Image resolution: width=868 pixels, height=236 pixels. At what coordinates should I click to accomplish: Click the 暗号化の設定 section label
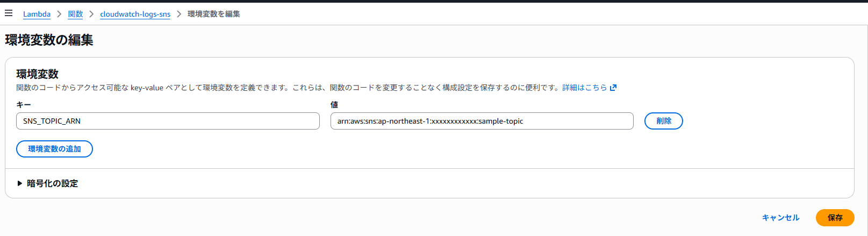pyautogui.click(x=52, y=183)
